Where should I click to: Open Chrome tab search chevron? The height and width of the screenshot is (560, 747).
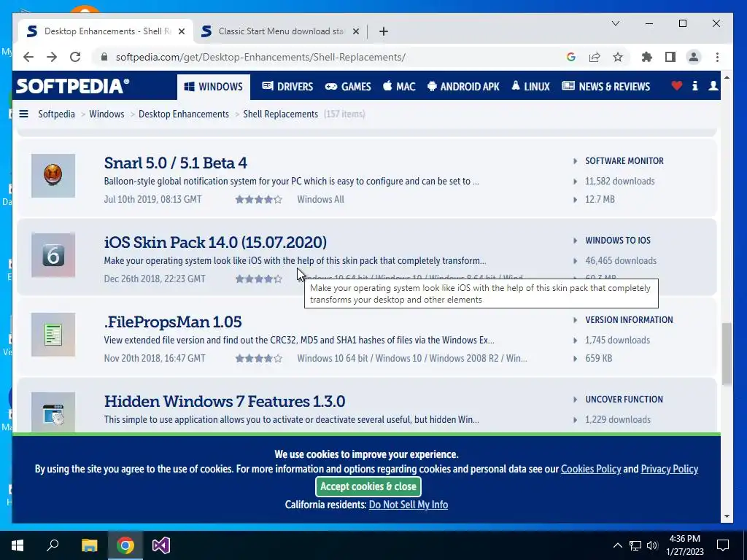point(616,23)
